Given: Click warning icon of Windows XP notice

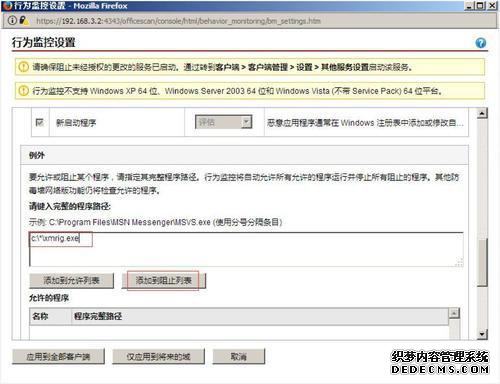Looking at the screenshot, I should (x=23, y=91).
